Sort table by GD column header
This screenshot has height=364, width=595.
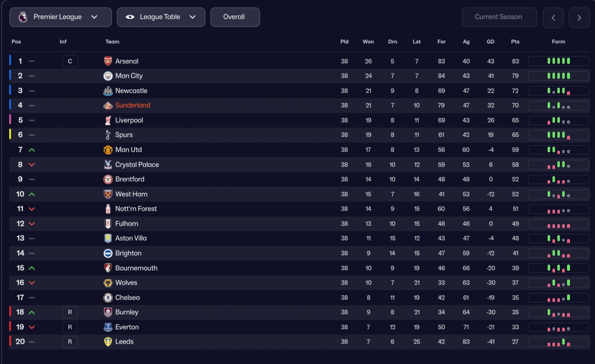tap(490, 42)
